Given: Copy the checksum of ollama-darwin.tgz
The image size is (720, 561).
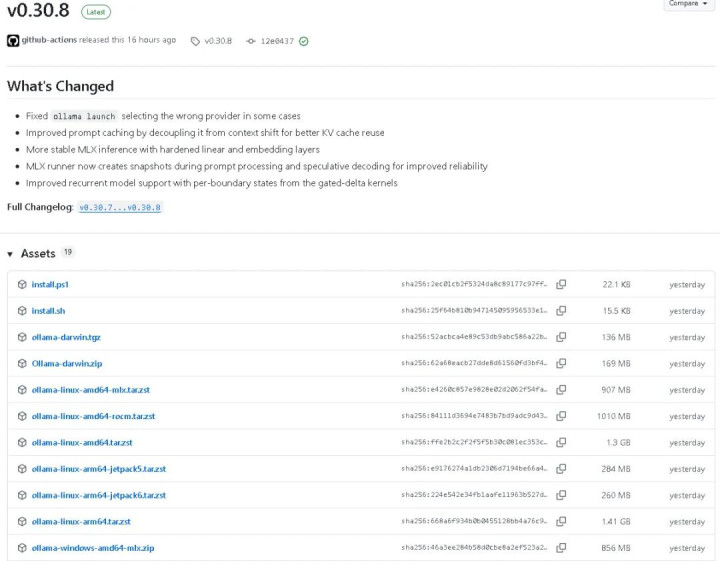Looking at the screenshot, I should pos(561,337).
